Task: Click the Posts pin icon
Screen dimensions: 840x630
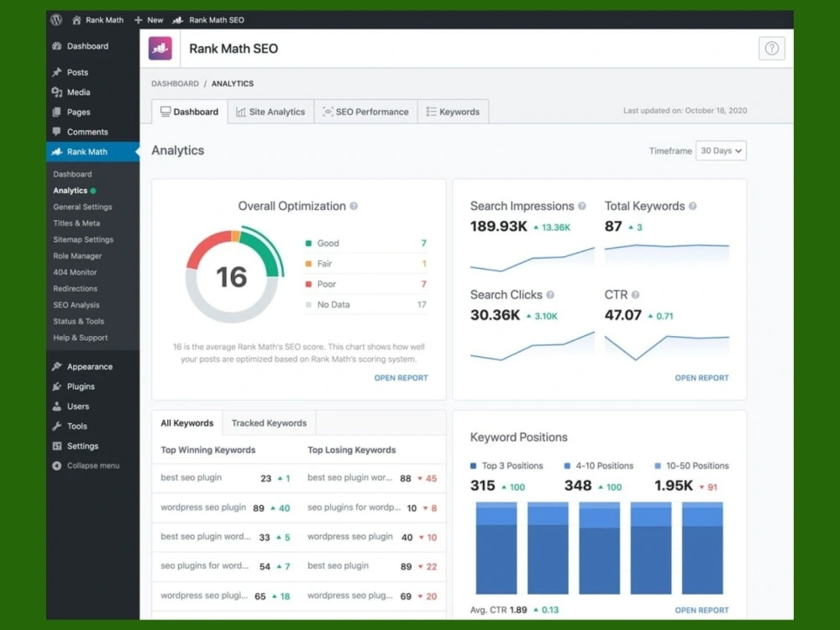Action: (57, 72)
